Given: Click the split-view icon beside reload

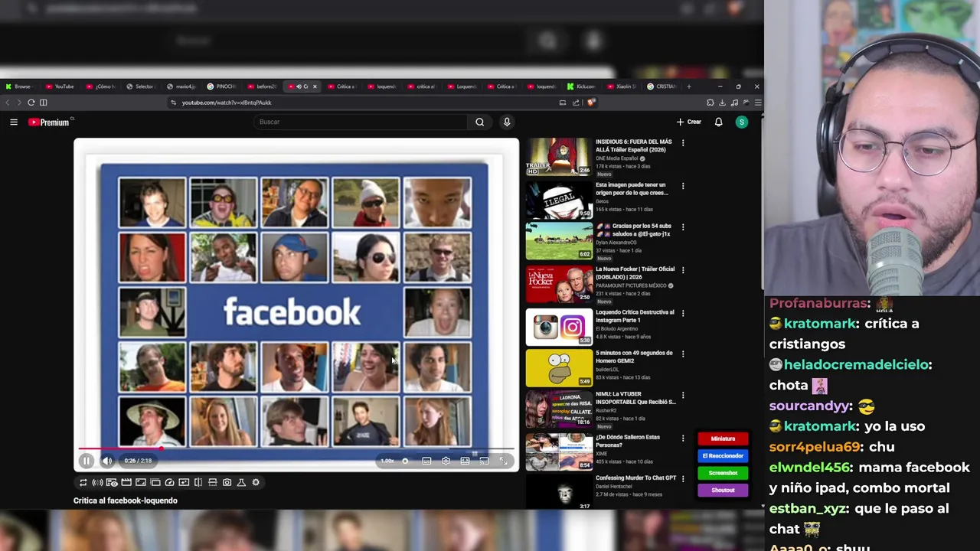Looking at the screenshot, I should [44, 103].
